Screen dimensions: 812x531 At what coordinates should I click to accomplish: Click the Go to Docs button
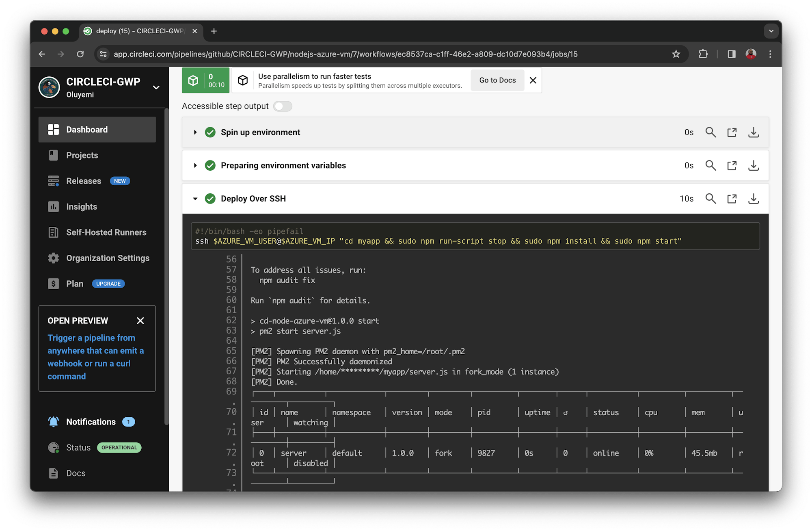[497, 80]
